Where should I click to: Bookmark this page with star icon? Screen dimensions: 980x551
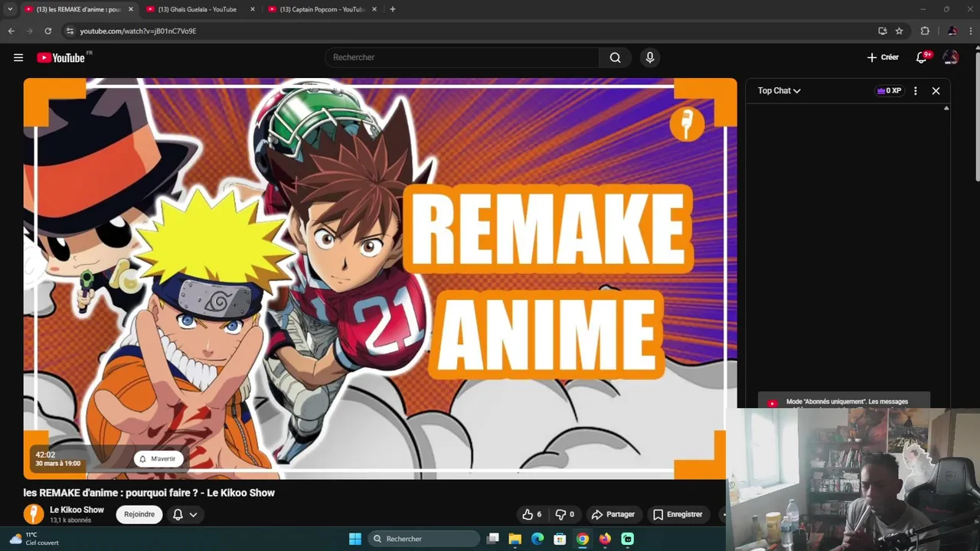(x=899, y=31)
